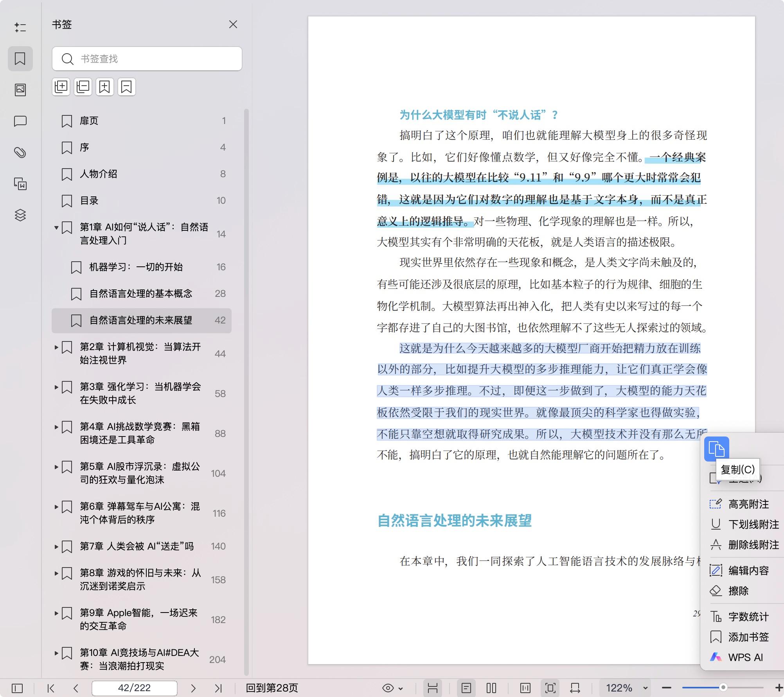The height and width of the screenshot is (697, 784).
Task: Collapse the 第1章 bookmark tree
Action: pos(56,228)
